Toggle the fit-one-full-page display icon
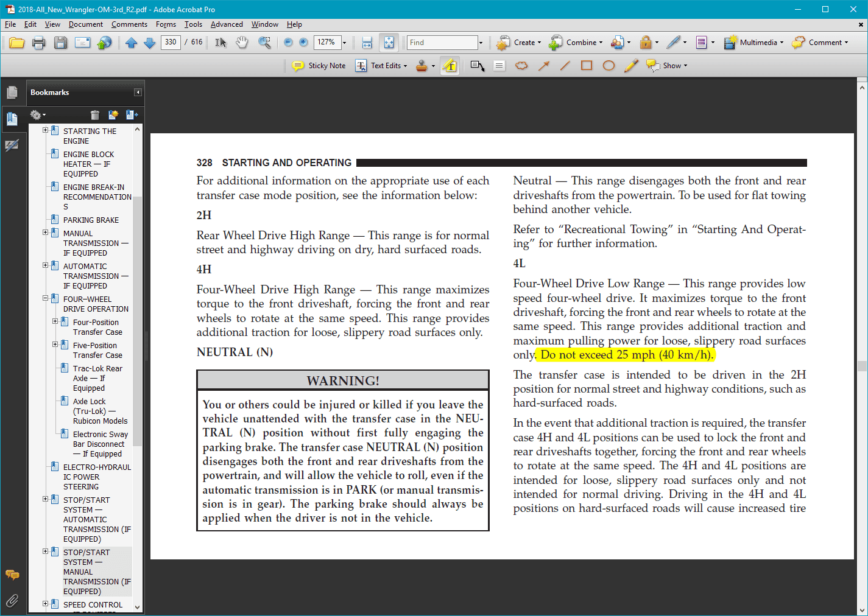Viewport: 868px width, 616px height. [389, 43]
